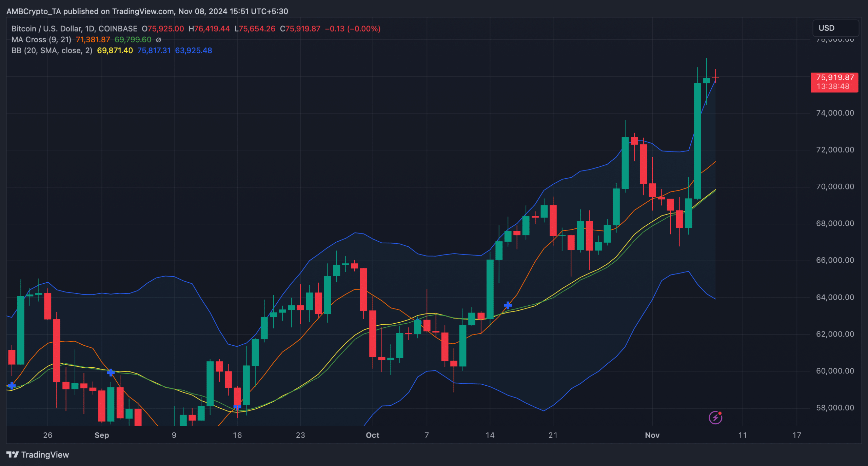Click the 68,000.00 price axis label
Image resolution: width=868 pixels, height=466 pixels.
[x=835, y=223]
